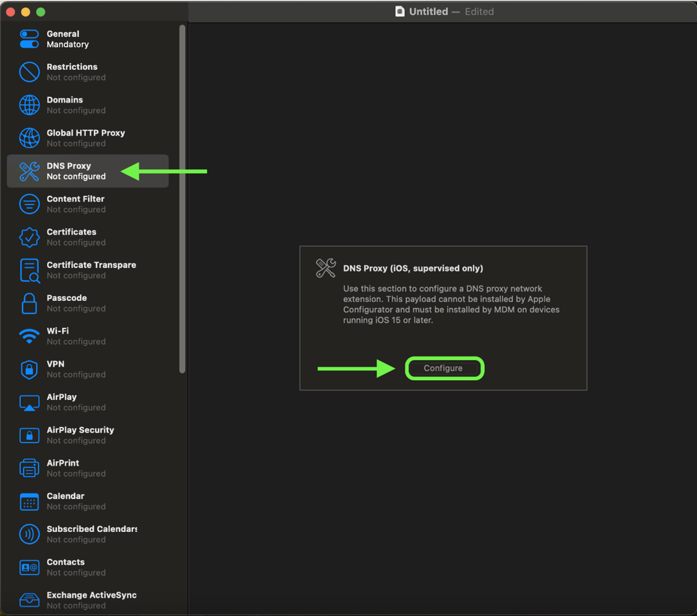Click the Calendar grid icon
697x616 pixels.
coord(29,501)
